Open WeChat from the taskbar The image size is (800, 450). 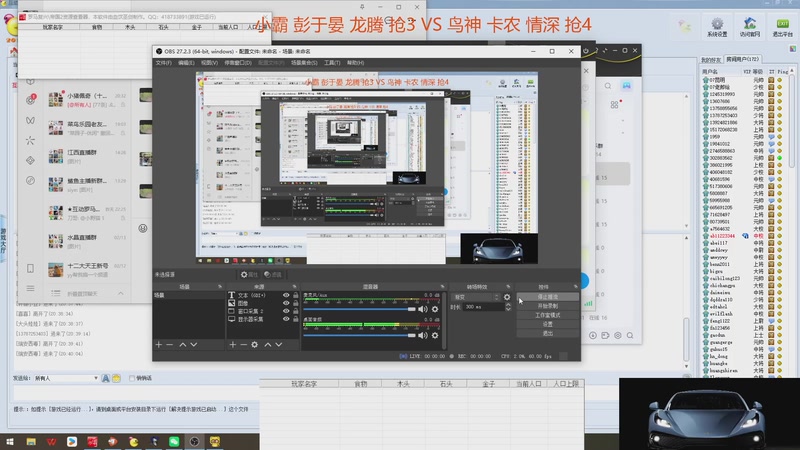coord(174,441)
